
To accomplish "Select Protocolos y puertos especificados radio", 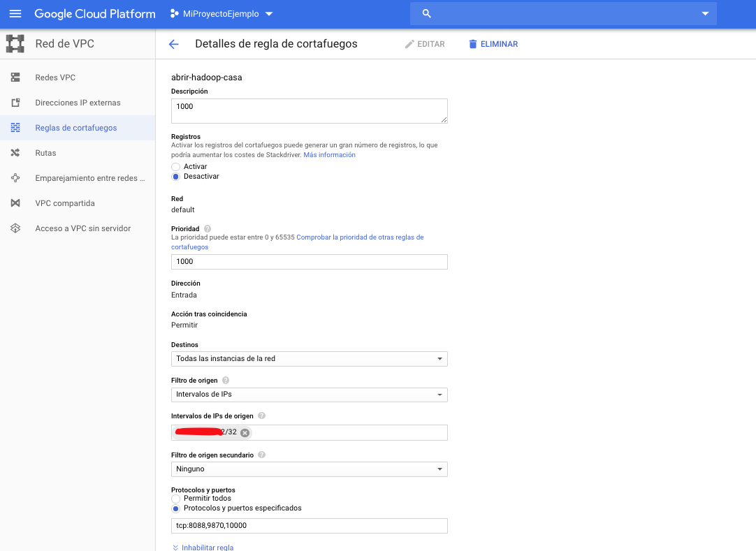I will click(176, 508).
